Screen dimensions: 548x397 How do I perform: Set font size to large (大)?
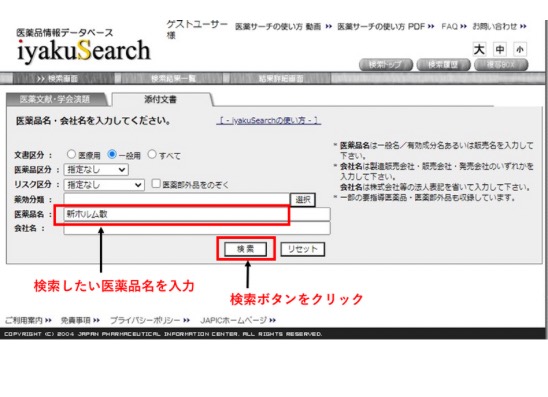pos(479,49)
